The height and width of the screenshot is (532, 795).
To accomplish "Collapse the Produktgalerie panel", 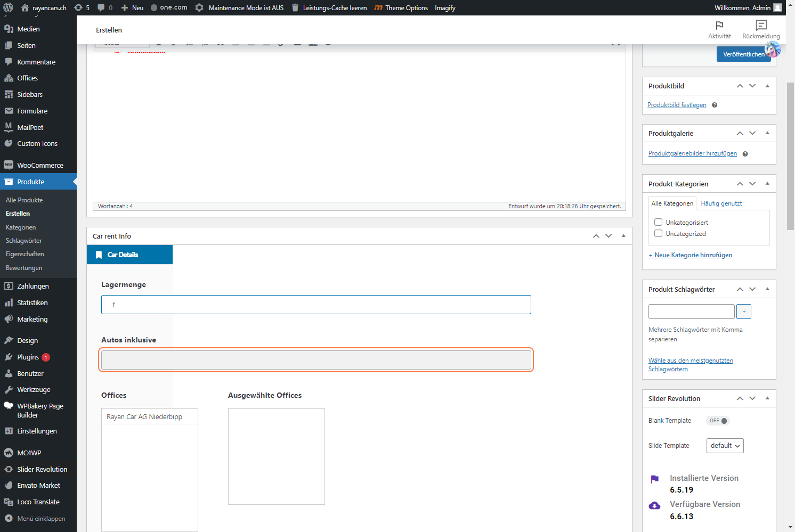I will click(767, 133).
